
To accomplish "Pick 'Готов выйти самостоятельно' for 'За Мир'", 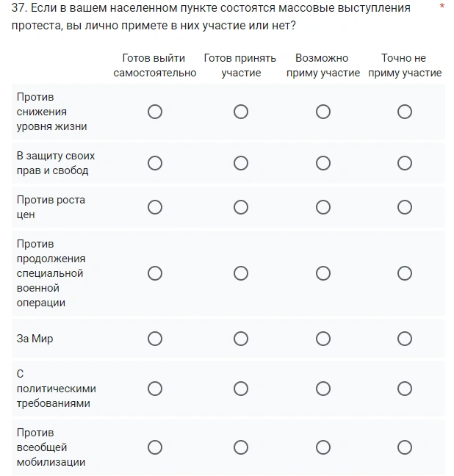I will click(155, 339).
